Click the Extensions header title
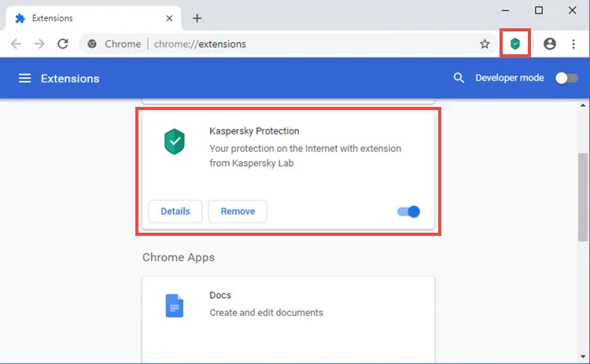Image resolution: width=590 pixels, height=364 pixels. click(x=70, y=78)
